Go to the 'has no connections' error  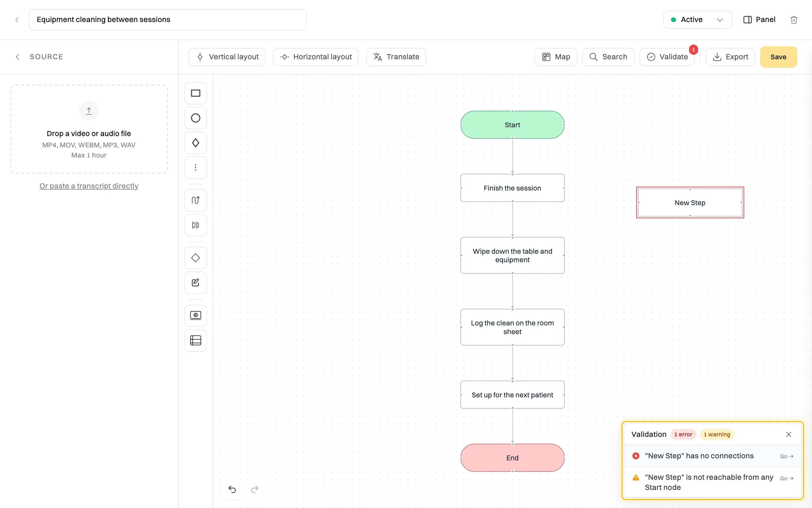pos(787,456)
